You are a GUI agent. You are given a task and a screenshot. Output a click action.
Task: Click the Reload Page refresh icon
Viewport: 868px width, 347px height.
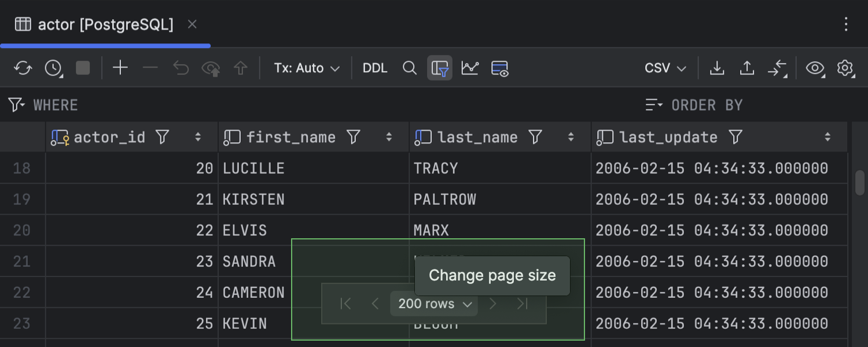23,68
